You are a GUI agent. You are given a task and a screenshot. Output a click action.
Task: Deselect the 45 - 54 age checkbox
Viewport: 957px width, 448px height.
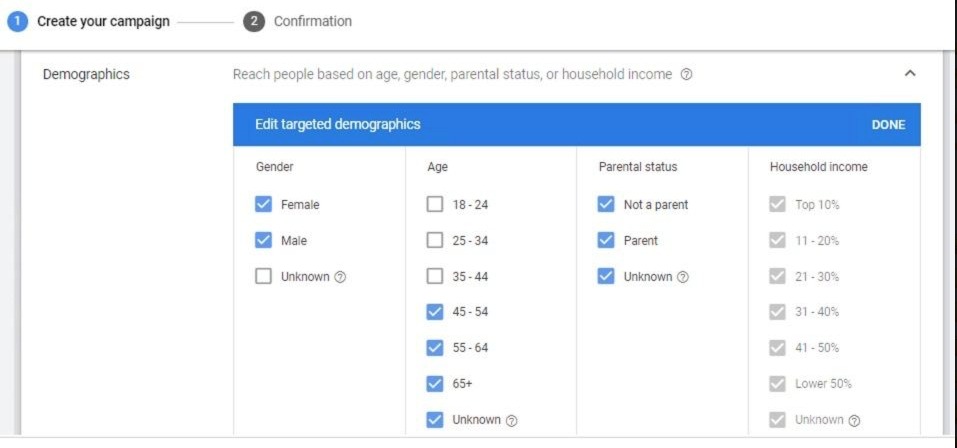435,312
